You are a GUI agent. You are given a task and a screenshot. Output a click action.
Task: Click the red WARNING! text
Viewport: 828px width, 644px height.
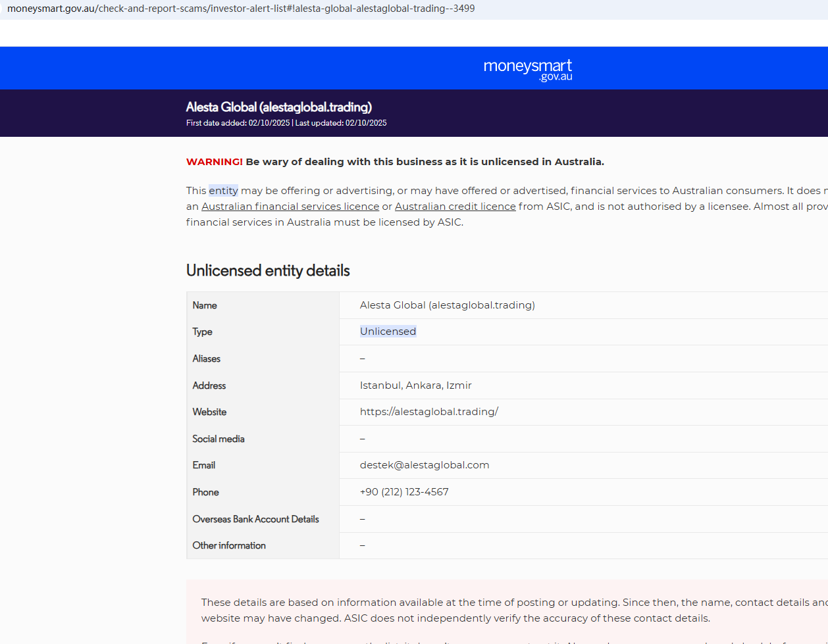(215, 162)
